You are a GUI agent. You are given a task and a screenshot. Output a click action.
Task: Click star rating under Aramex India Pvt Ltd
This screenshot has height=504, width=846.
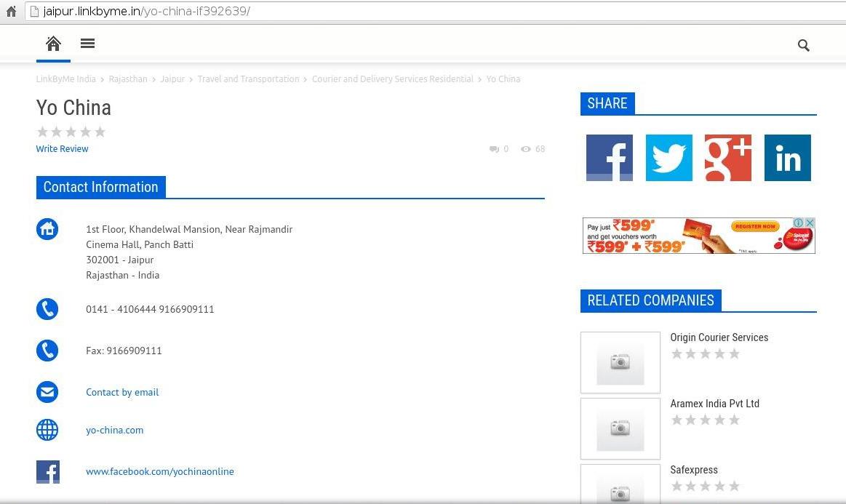point(705,420)
